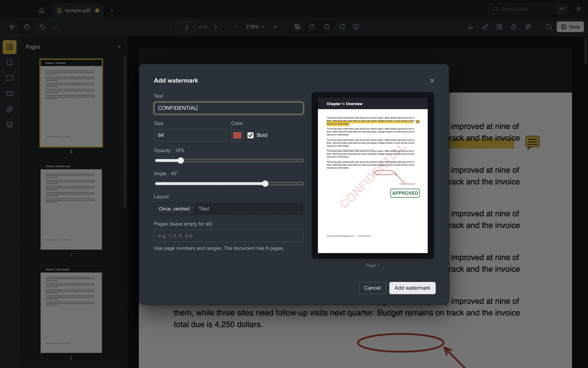This screenshot has height=368, width=588.
Task: Open the magic wand tool icon
Action: (x=528, y=27)
